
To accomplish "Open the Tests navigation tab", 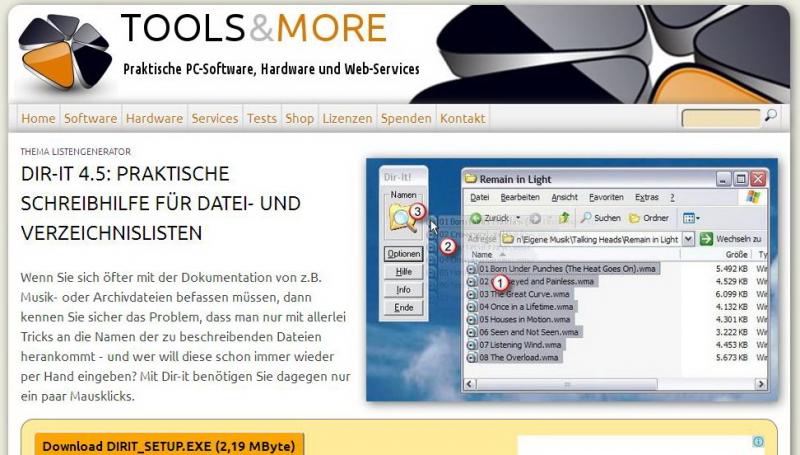I will (262, 118).
